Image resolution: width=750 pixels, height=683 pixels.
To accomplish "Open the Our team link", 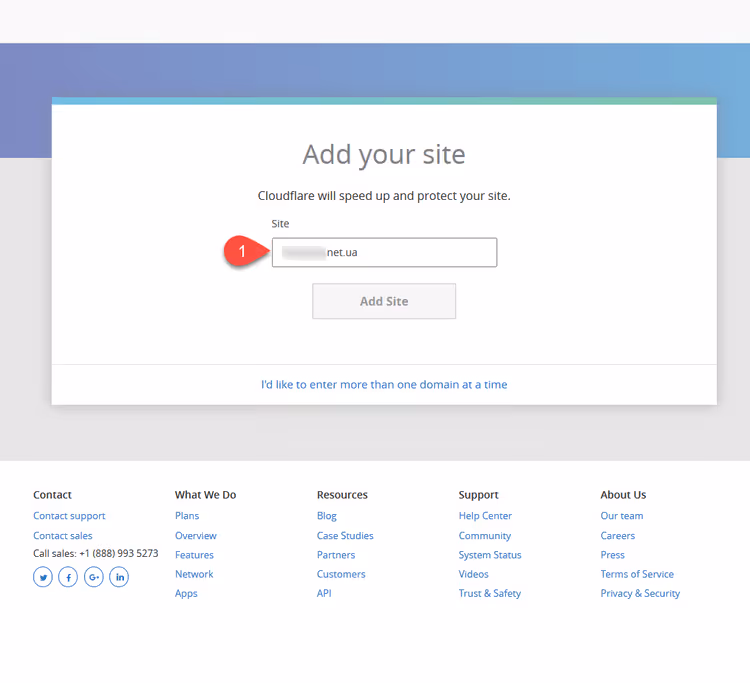I will pyautogui.click(x=622, y=516).
